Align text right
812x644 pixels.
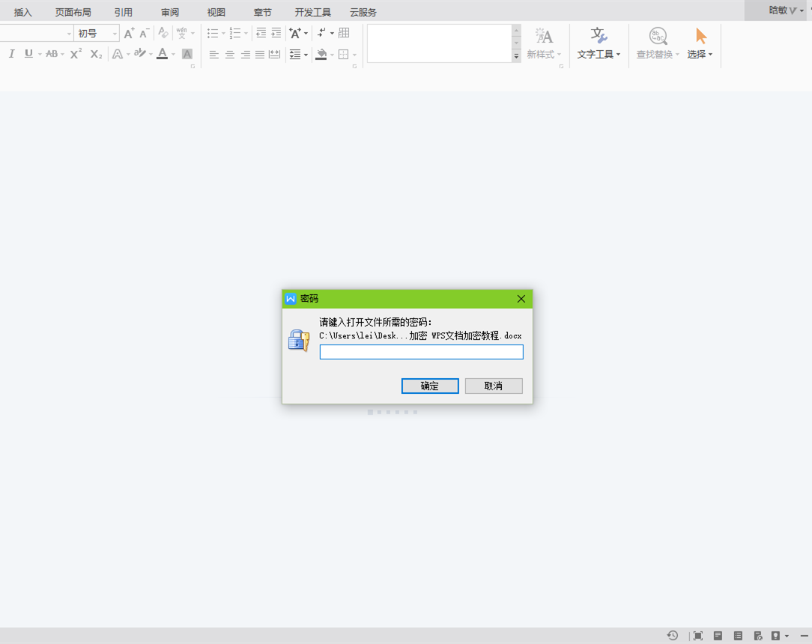point(246,54)
